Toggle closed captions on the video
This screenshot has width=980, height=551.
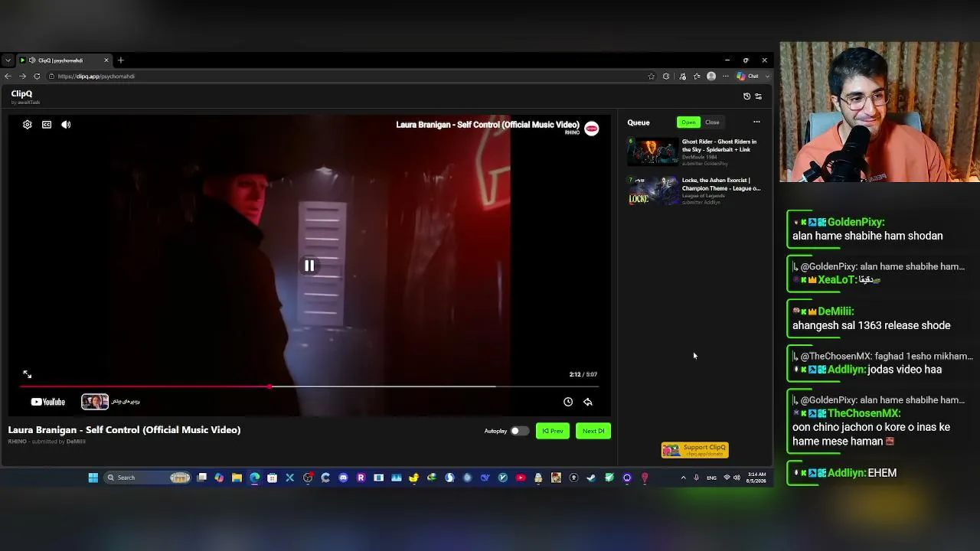click(47, 125)
